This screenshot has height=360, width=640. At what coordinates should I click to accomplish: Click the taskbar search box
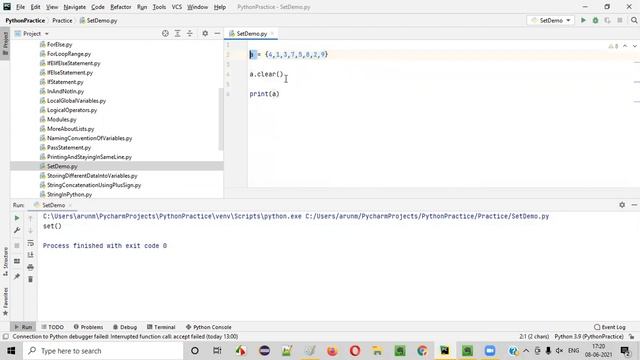coord(103,351)
